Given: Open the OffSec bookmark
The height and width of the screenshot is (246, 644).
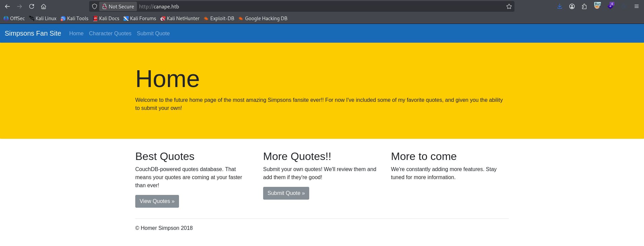Looking at the screenshot, I should (14, 18).
